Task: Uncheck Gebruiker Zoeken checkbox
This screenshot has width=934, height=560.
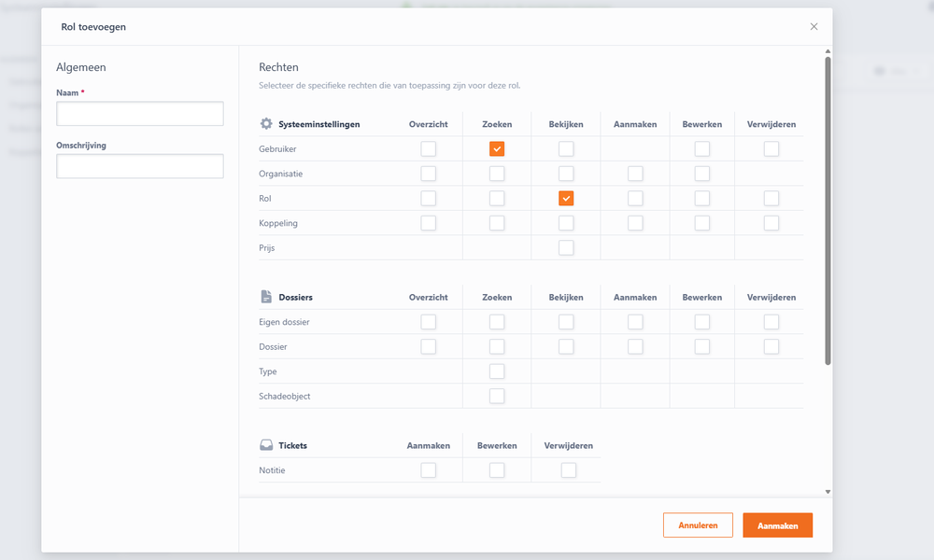Action: tap(497, 148)
